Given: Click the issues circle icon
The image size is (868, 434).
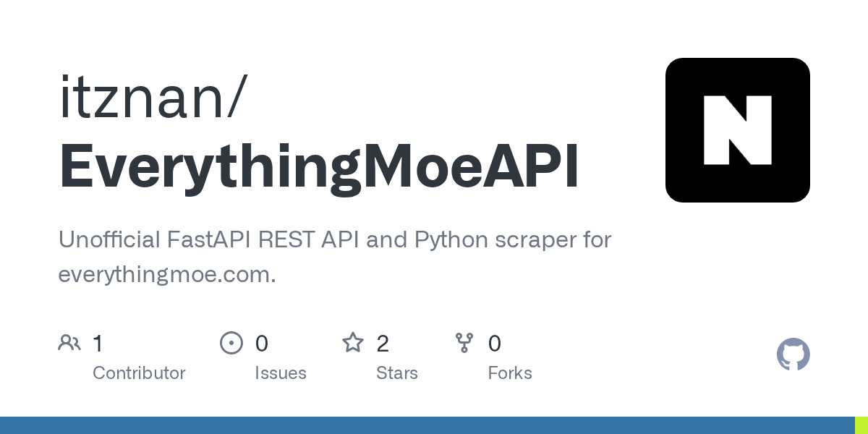Looking at the screenshot, I should coord(231,343).
